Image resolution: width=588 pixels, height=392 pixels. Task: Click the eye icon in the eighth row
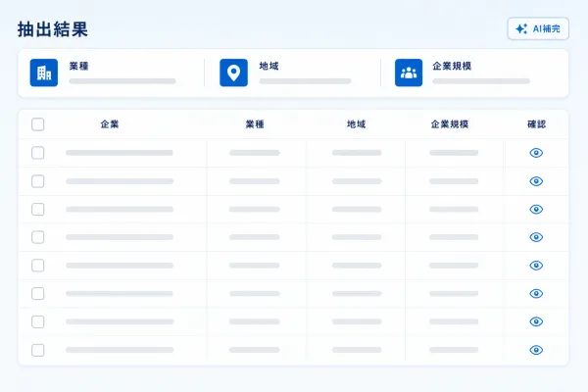tap(536, 350)
